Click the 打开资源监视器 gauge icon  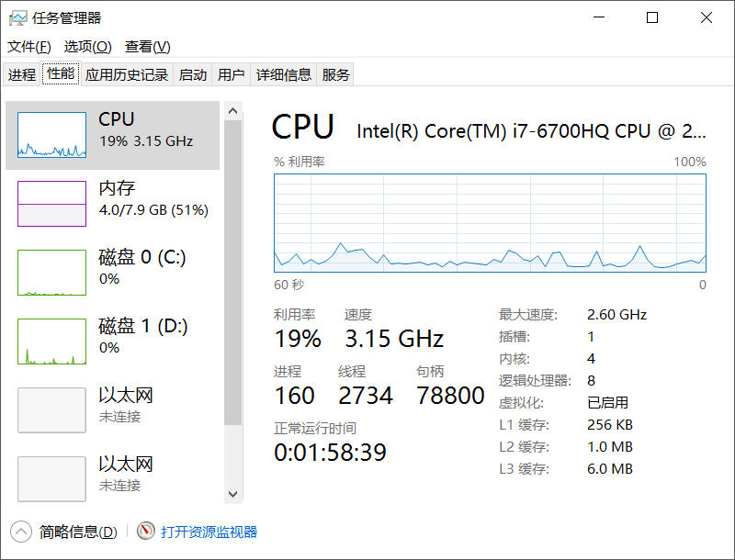pos(146,532)
